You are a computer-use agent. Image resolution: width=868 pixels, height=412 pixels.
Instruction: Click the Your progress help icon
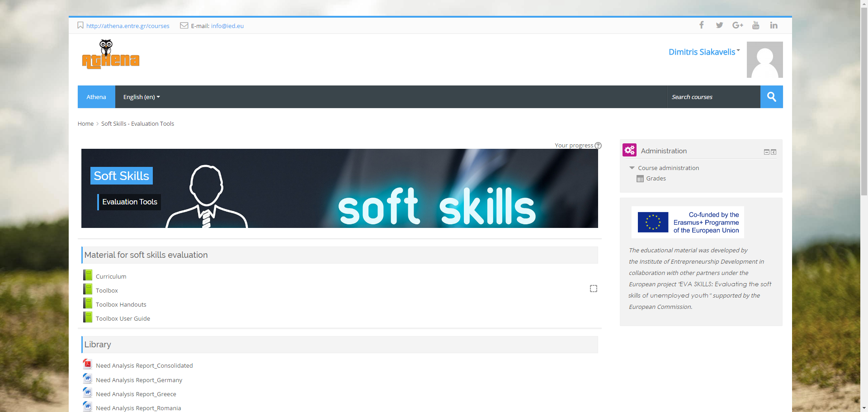point(598,146)
